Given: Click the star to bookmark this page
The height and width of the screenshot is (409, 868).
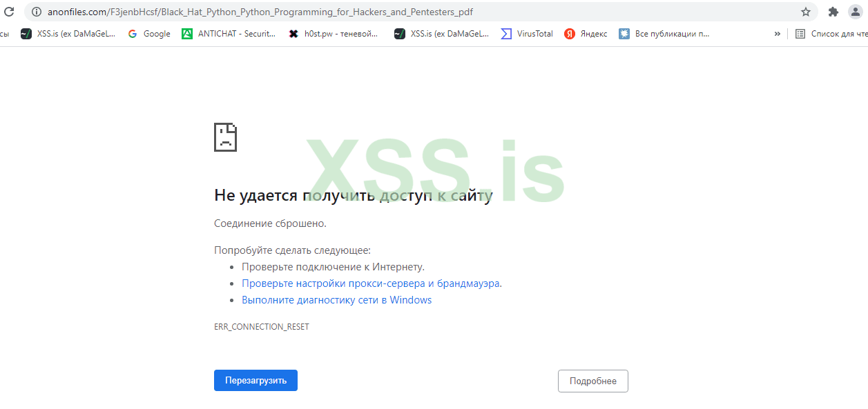Looking at the screenshot, I should [x=806, y=12].
